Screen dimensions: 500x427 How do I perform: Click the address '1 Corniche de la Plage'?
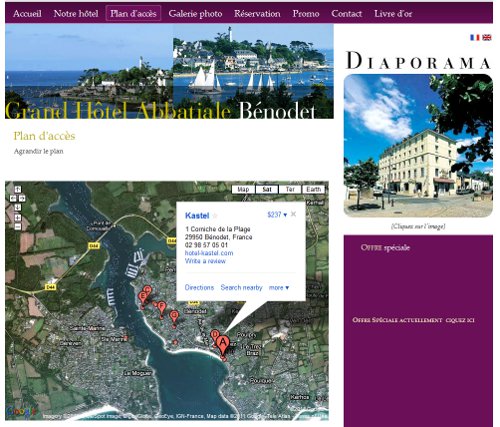(x=218, y=229)
